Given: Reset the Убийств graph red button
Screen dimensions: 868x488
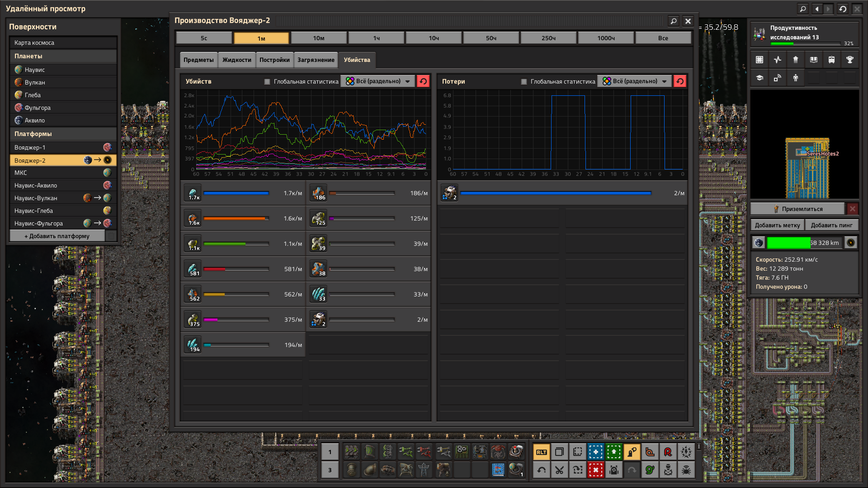Looking at the screenshot, I should [423, 81].
